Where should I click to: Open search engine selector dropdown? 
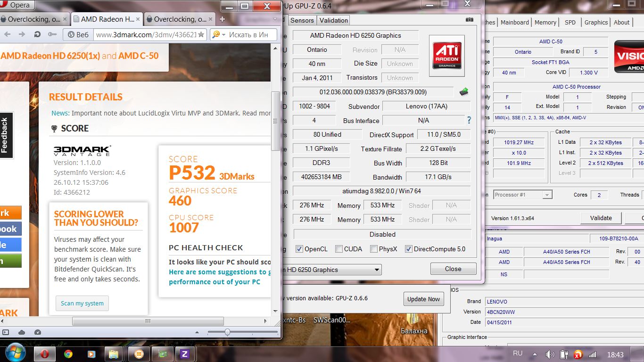coord(218,34)
